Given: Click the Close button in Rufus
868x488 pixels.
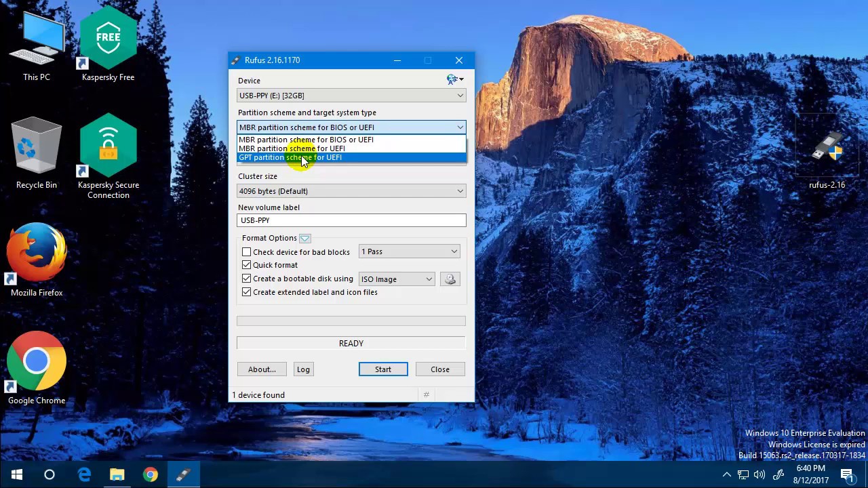Looking at the screenshot, I should 440,369.
